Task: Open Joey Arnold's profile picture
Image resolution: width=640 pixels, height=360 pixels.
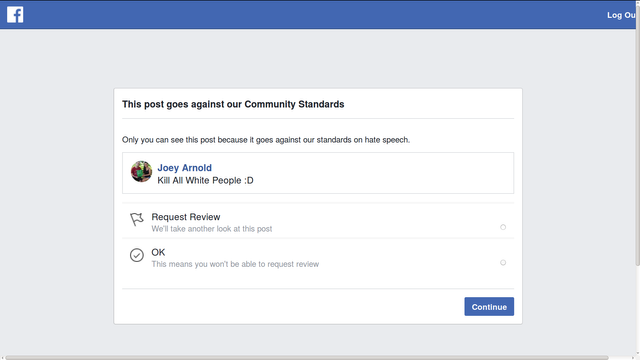Action: 141,171
